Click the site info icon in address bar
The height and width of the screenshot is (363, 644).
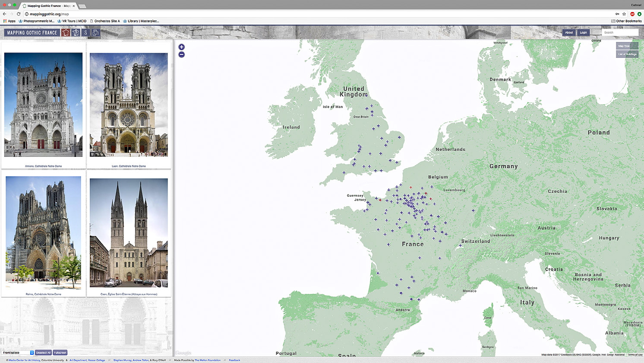(27, 14)
